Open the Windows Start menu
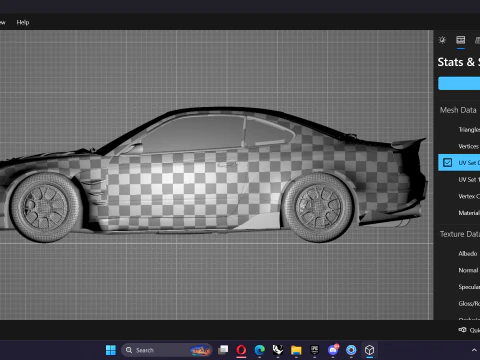The width and height of the screenshot is (480, 360). pyautogui.click(x=111, y=350)
